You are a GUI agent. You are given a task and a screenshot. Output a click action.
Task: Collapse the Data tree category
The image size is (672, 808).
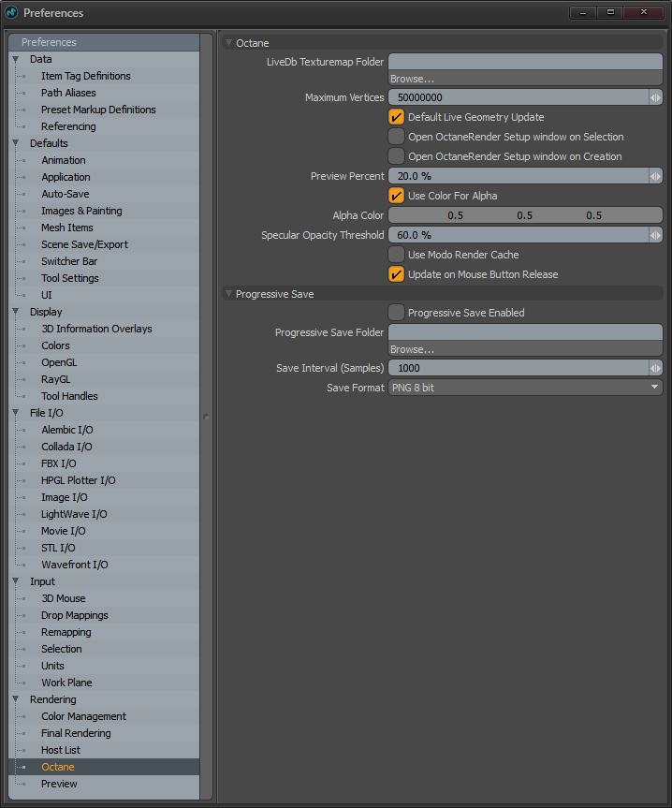click(x=16, y=59)
